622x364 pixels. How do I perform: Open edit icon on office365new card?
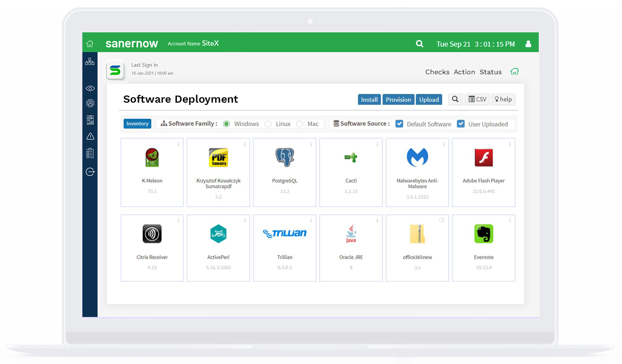(442, 220)
